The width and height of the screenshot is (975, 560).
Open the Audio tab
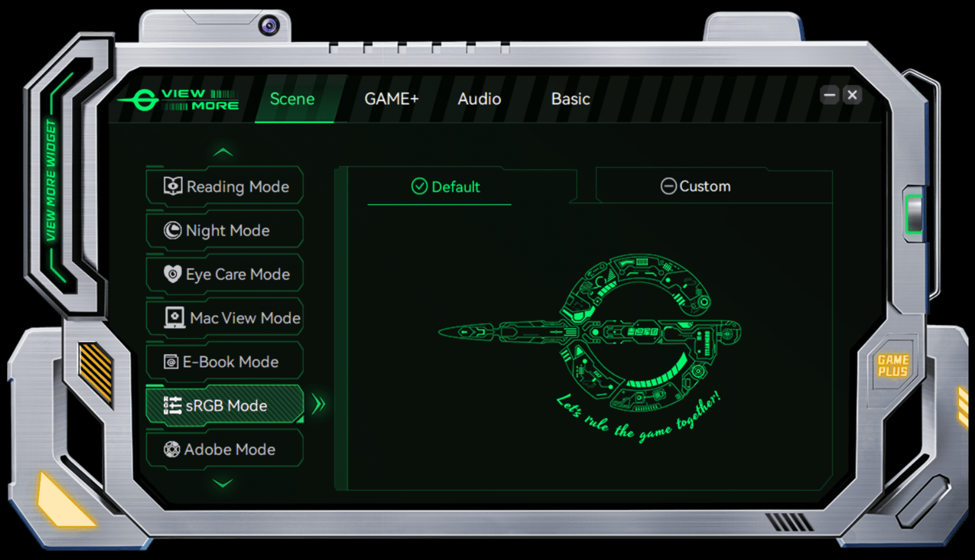[479, 98]
